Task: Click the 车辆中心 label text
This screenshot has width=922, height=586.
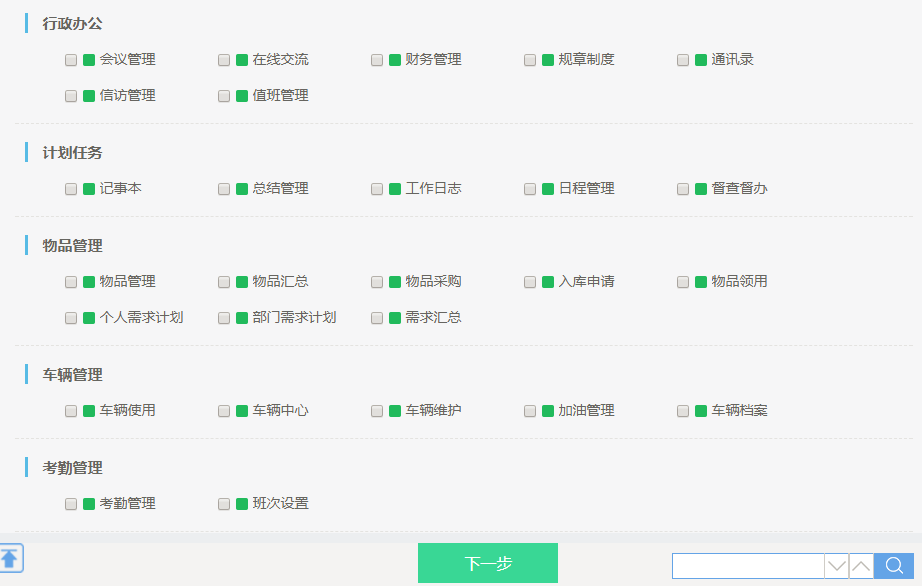Action: (280, 410)
